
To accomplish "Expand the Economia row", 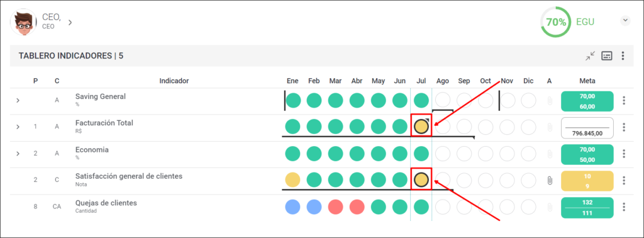I will pos(18,154).
